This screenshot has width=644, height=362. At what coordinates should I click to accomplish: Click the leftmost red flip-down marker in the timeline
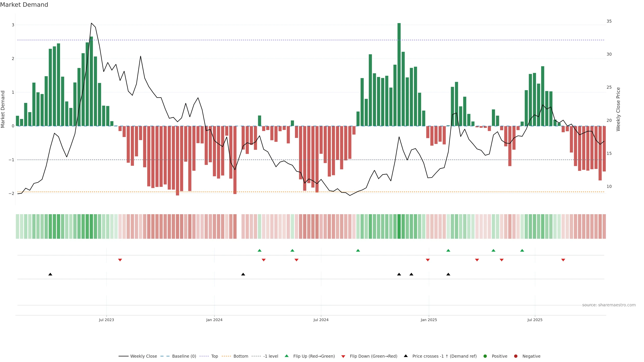tap(120, 260)
